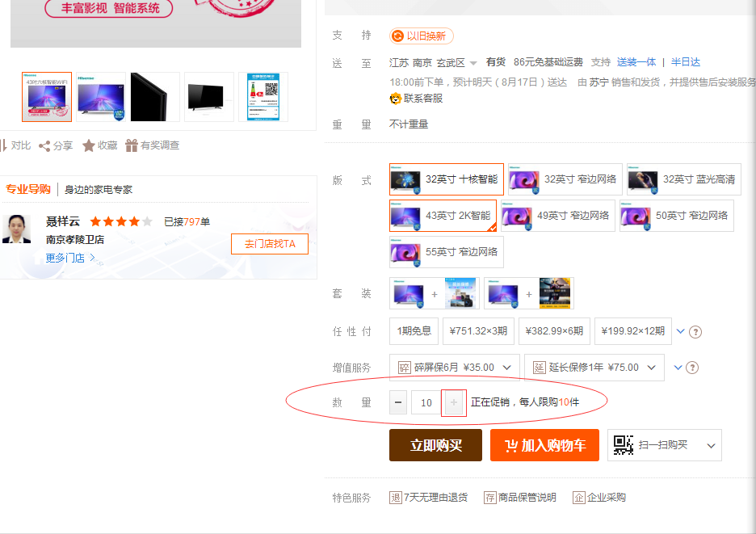Click the quantity input field showing 10

click(x=426, y=402)
